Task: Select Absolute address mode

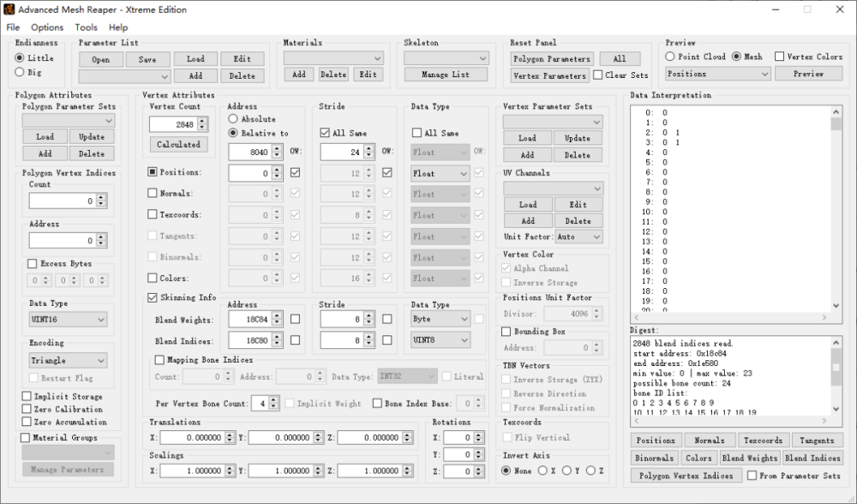Action: click(233, 120)
